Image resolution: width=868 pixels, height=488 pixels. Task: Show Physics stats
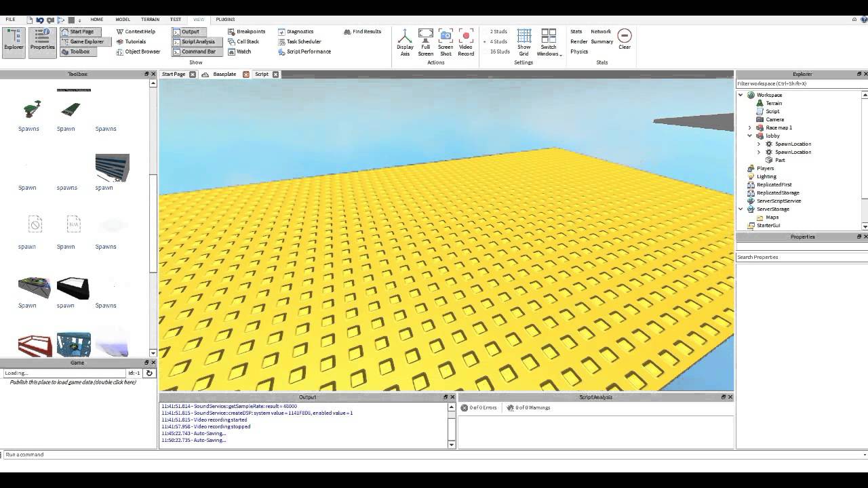[579, 52]
